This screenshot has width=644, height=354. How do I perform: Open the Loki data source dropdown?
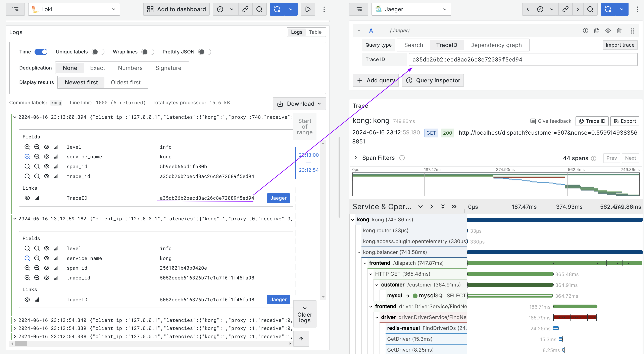(x=74, y=9)
